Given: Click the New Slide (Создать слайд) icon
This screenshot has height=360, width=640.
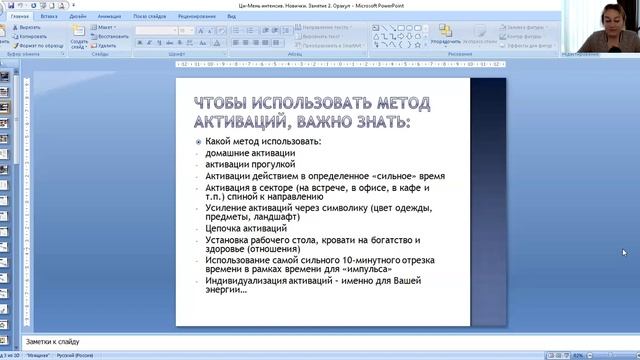Looking at the screenshot, I should pos(78,31).
